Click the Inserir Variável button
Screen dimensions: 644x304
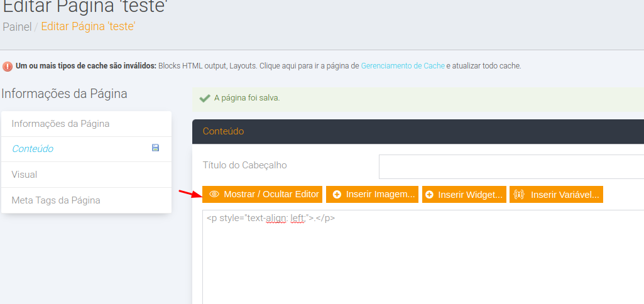coord(556,194)
